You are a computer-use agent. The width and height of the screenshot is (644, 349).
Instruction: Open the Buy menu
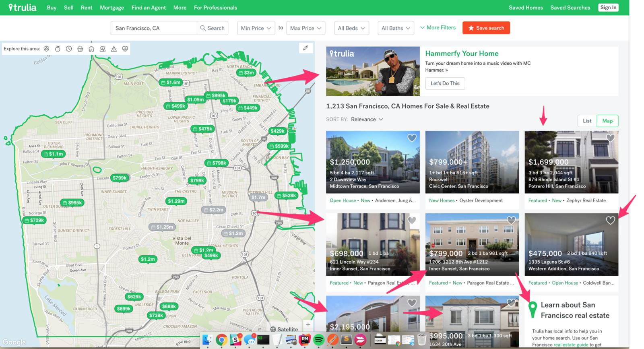coord(52,8)
